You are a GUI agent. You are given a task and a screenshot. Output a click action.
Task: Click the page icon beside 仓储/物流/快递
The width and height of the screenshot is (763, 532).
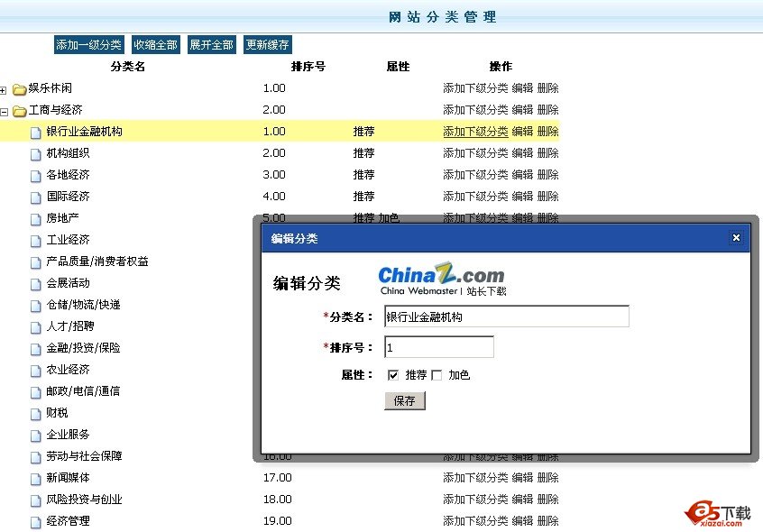click(x=35, y=306)
